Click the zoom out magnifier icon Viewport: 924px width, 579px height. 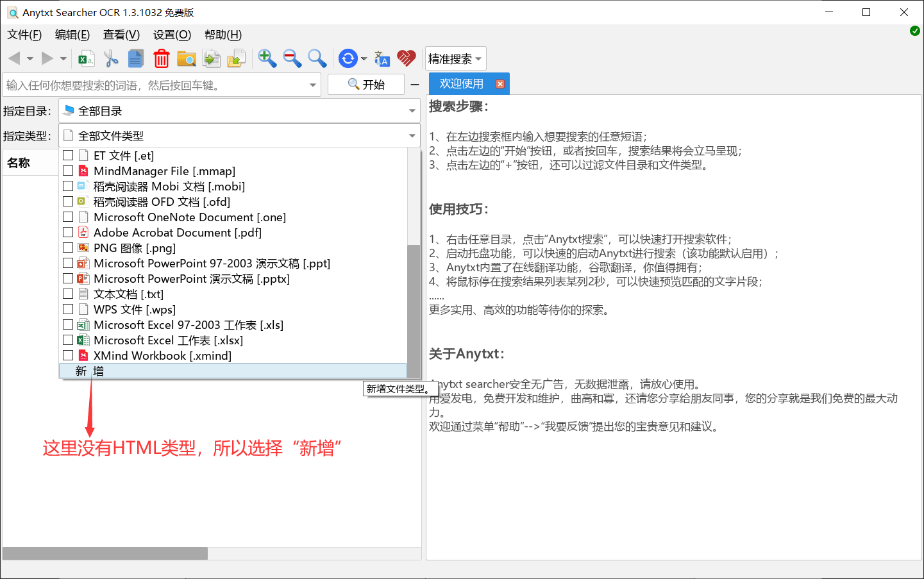point(292,58)
